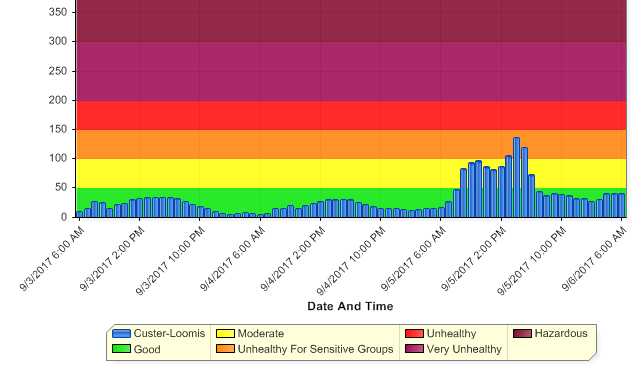Click the 9/6/2017 6:00 AM axis label
This screenshot has width=636, height=370.
[x=595, y=258]
